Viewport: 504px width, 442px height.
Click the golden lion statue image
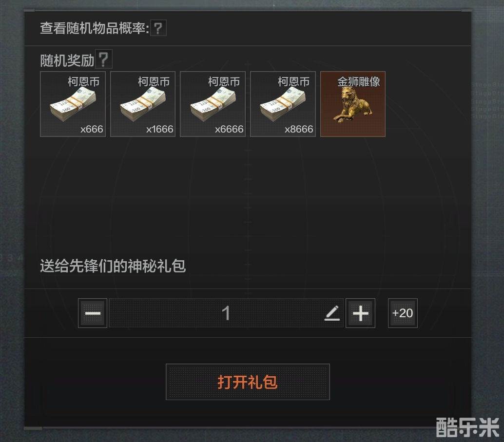[x=353, y=105]
